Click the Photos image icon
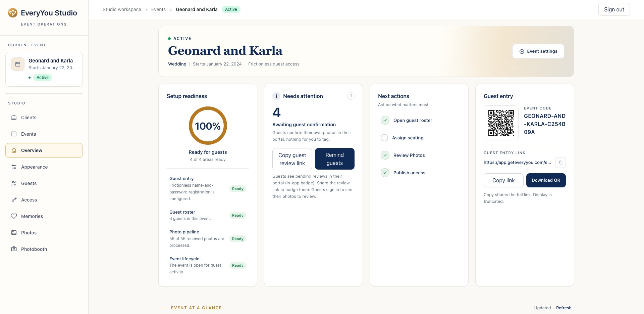The width and height of the screenshot is (644, 314). [14, 233]
